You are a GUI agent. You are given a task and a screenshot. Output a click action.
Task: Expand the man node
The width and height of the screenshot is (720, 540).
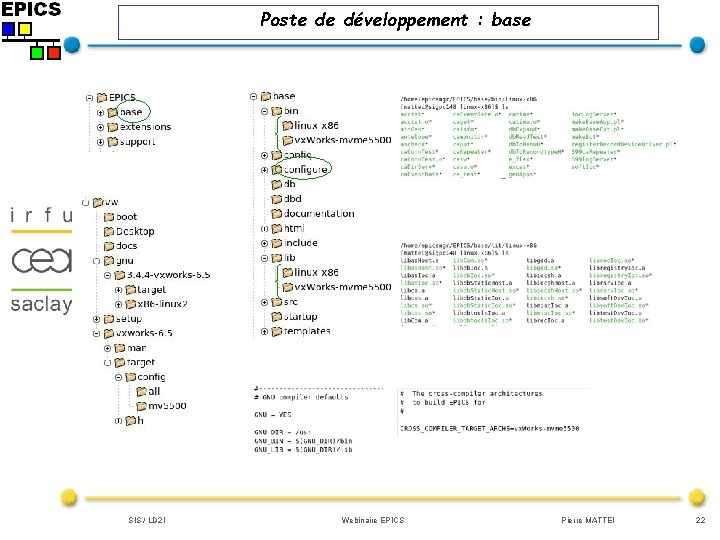point(107,349)
